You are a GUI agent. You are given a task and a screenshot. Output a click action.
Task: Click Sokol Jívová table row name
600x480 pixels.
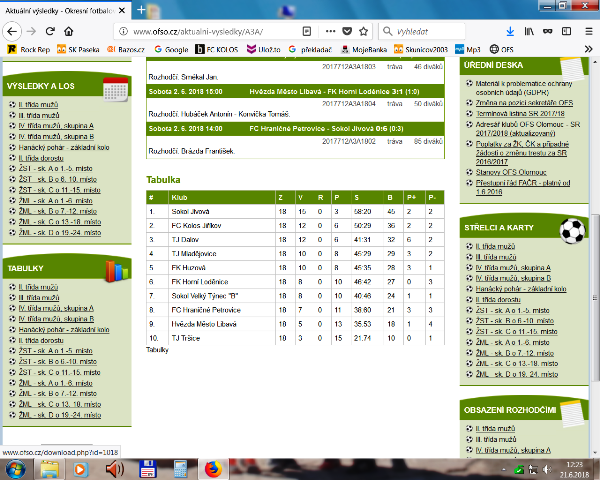point(190,211)
